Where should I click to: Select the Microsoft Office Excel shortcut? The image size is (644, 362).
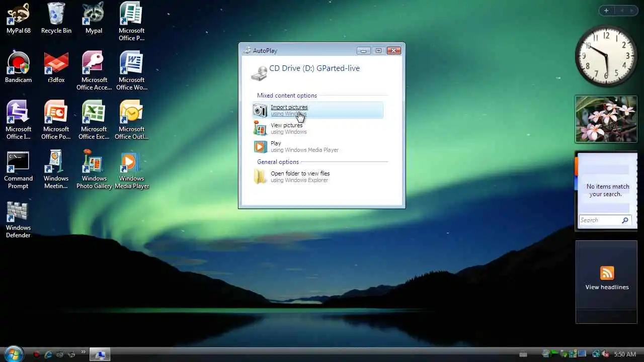94,120
